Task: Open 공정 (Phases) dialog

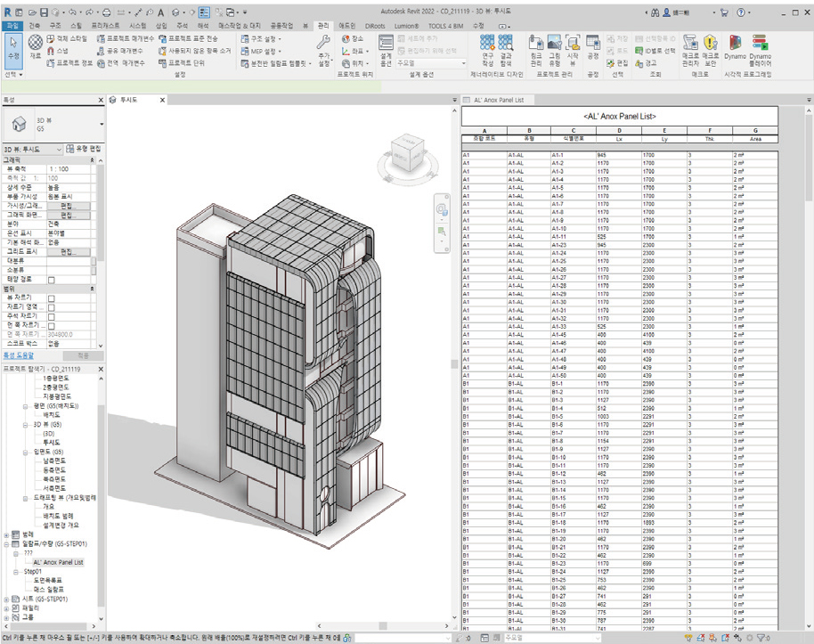Action: [593, 48]
